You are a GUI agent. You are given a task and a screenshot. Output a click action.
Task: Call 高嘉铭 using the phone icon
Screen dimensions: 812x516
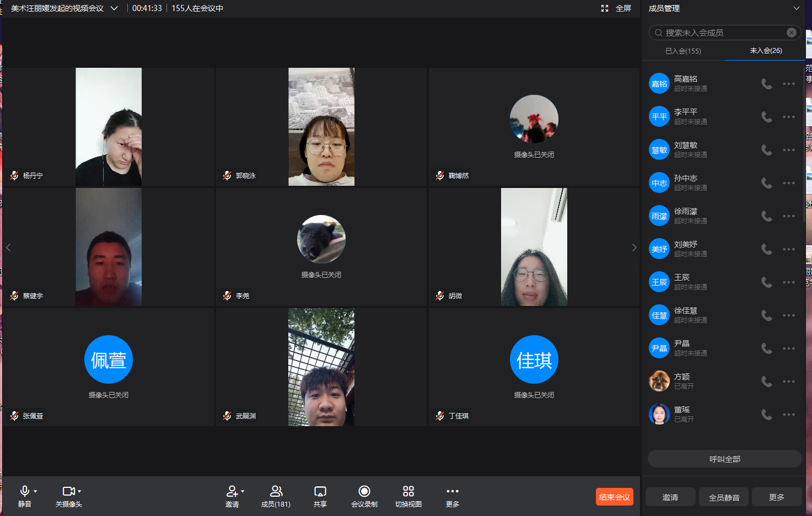(x=766, y=84)
